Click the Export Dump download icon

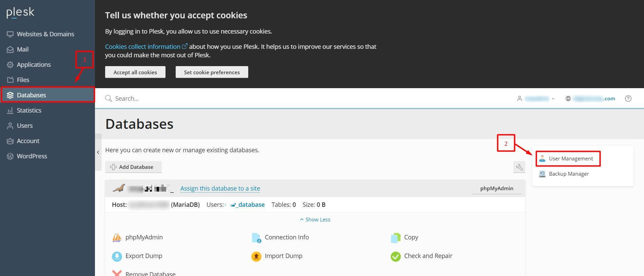pyautogui.click(x=117, y=256)
